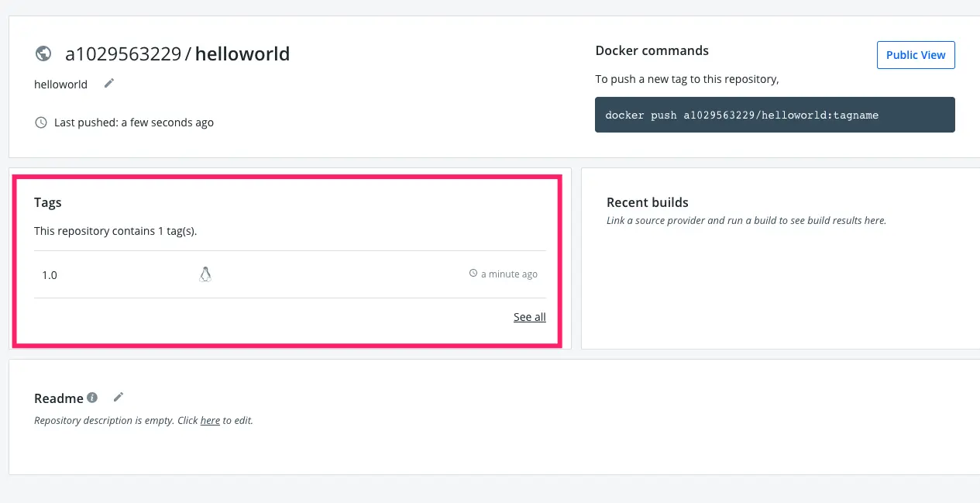
Task: Click the 'here' link to edit the description
Action: pos(210,421)
